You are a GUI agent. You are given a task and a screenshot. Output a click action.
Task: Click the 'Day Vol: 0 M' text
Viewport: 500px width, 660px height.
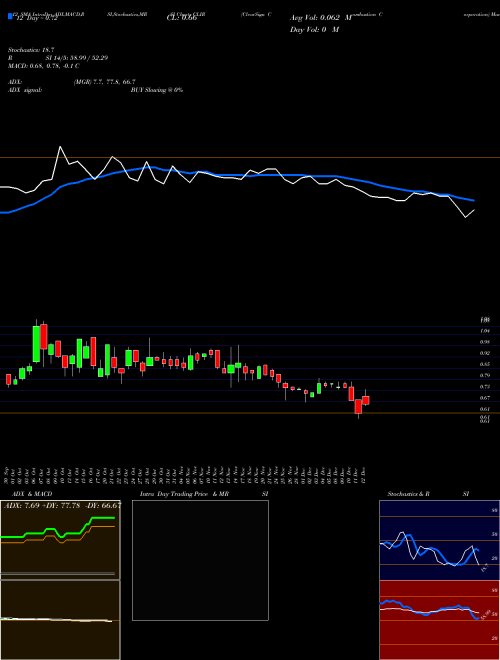click(x=314, y=30)
